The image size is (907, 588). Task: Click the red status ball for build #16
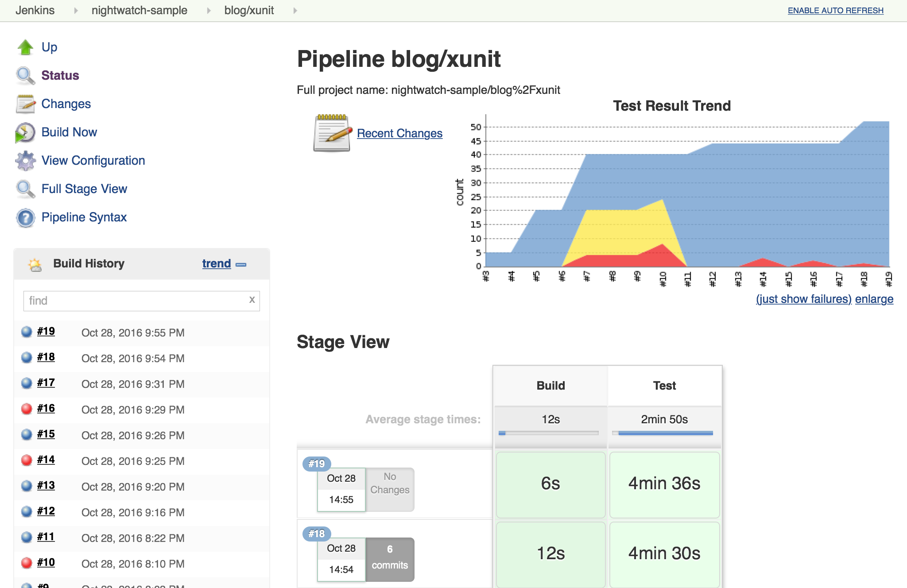tap(27, 409)
